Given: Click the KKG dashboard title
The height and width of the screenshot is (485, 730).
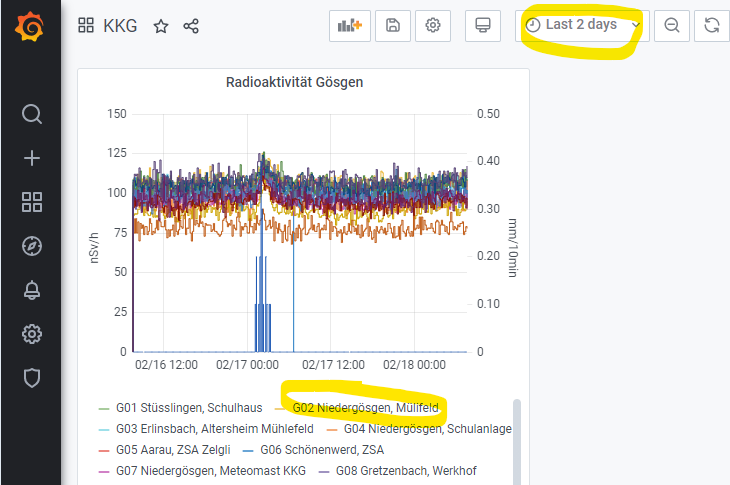Looking at the screenshot, I should click(x=120, y=26).
